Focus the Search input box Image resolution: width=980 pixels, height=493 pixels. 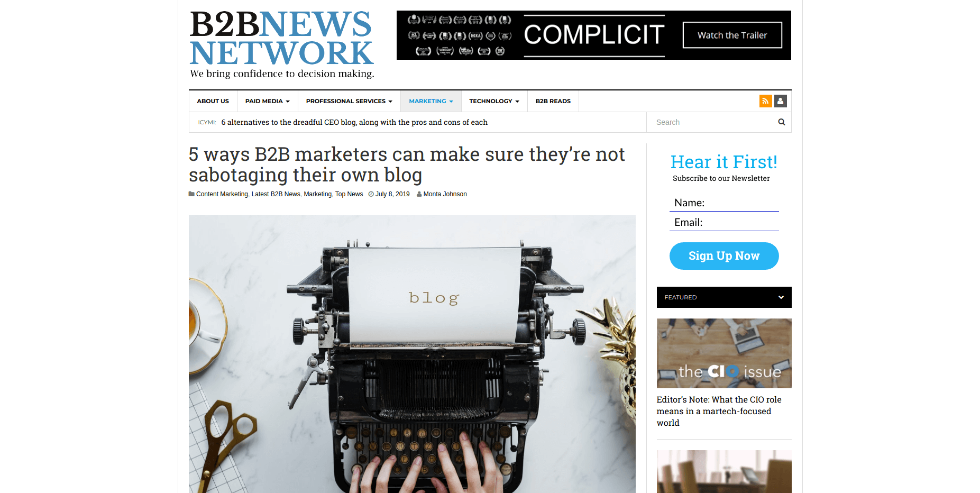(x=712, y=122)
